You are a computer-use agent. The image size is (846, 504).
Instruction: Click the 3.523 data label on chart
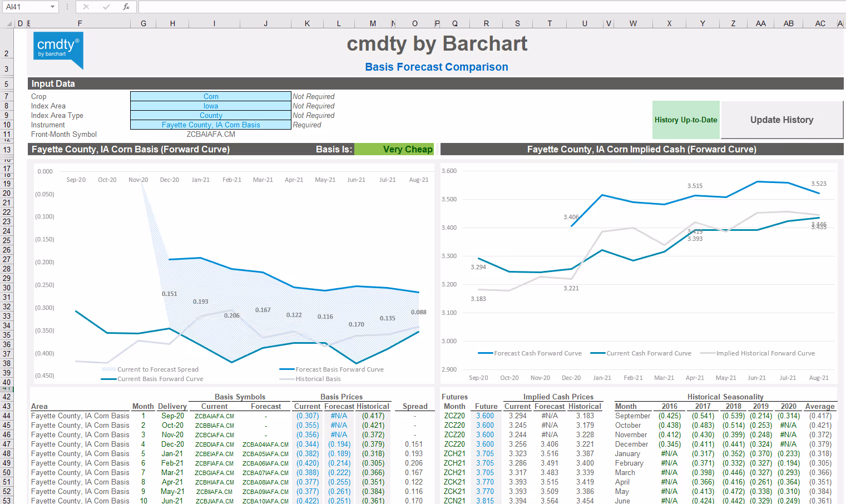click(819, 184)
